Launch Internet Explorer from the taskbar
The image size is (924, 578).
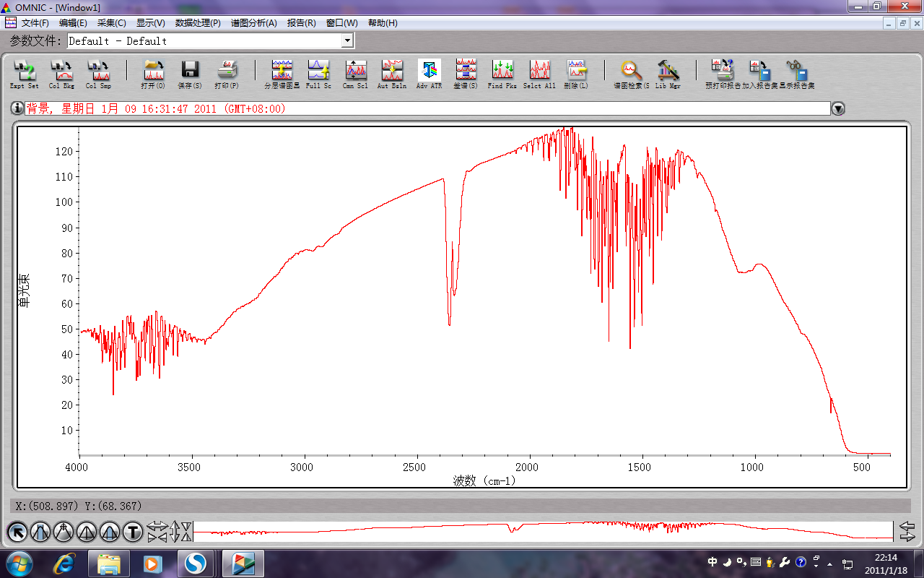point(66,562)
